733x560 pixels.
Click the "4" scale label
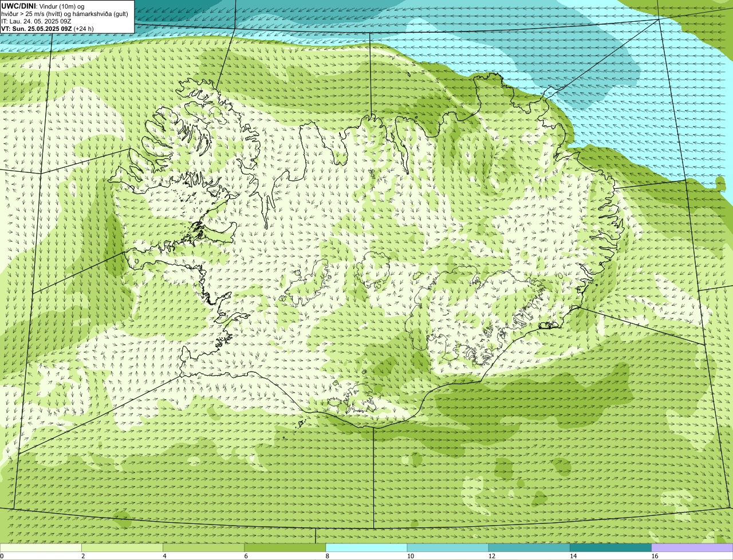pos(164,556)
